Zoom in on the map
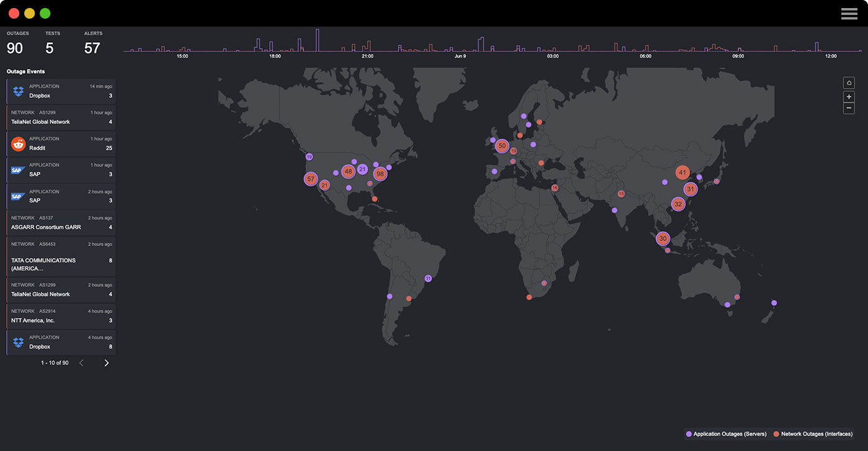Viewport: 868px width, 451px height. pos(849,97)
